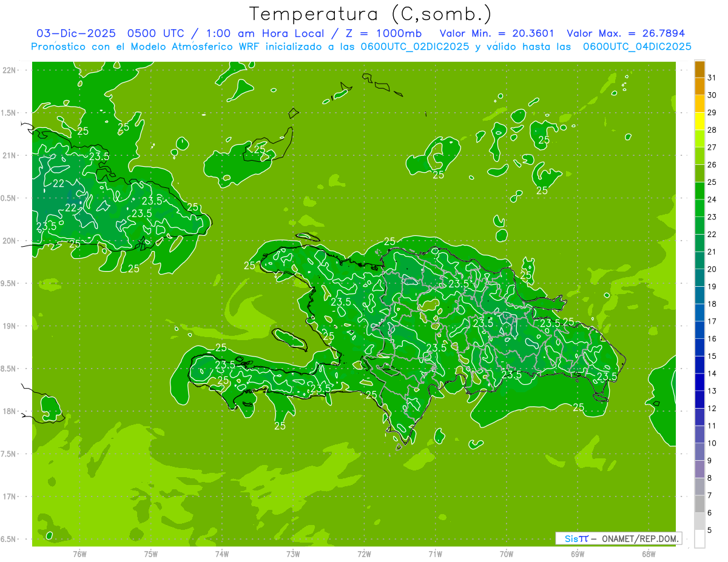Click the dark orange swatch above 31
The height and width of the screenshot is (562, 728).
[699, 69]
